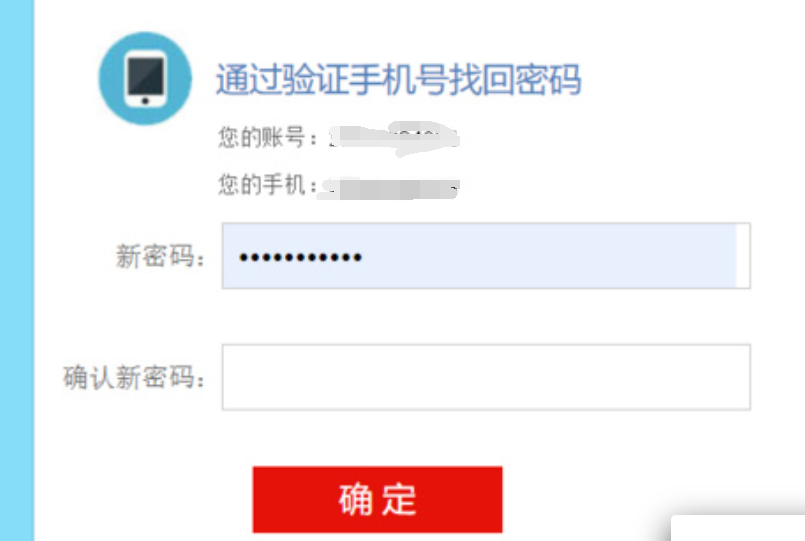Click the masked password dots
This screenshot has width=805, height=541.
click(x=300, y=257)
